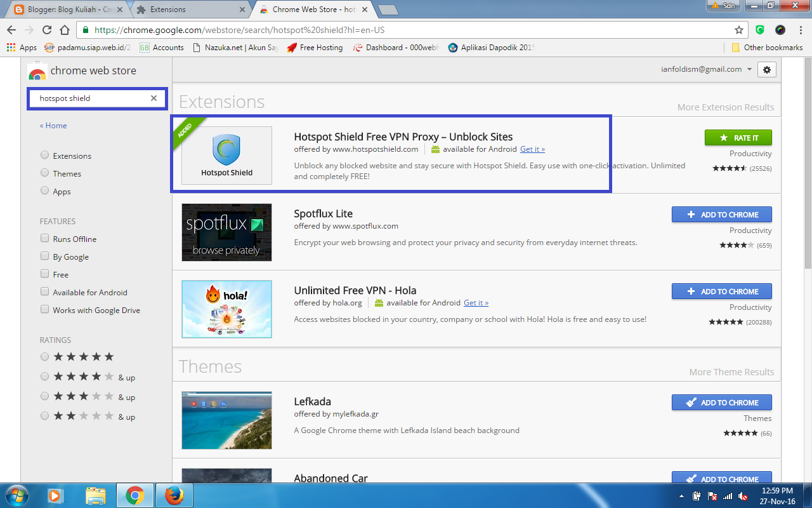Click the volume speaker tray icon

(742, 496)
